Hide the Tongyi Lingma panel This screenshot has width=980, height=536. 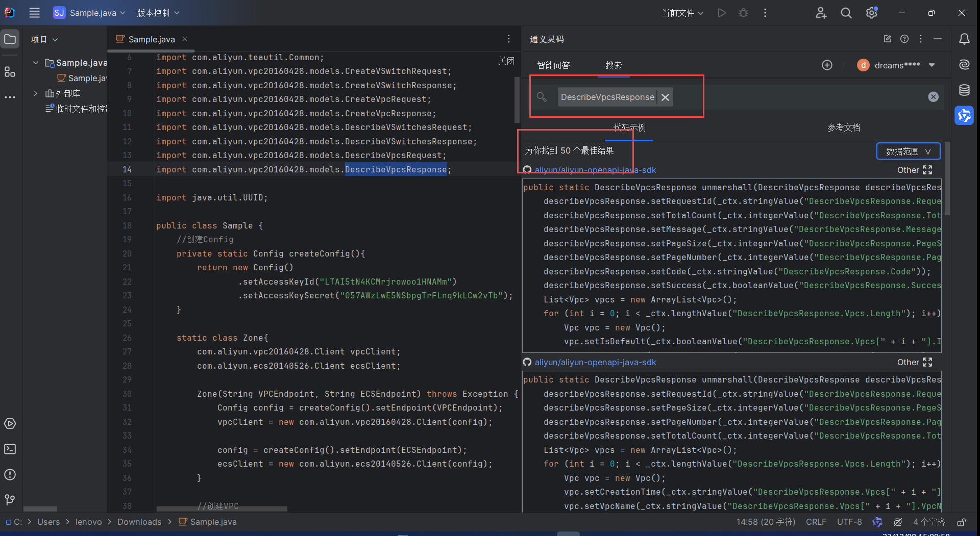938,39
